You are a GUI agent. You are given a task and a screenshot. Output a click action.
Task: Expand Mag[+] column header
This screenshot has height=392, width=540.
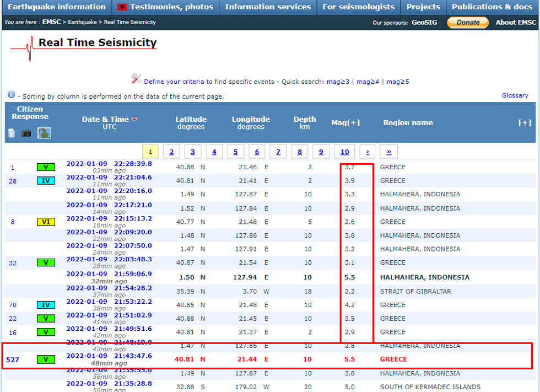[x=345, y=123]
